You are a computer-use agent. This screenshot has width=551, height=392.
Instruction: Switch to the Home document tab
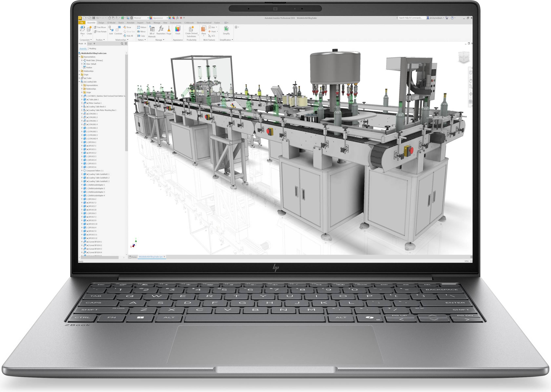tap(133, 257)
